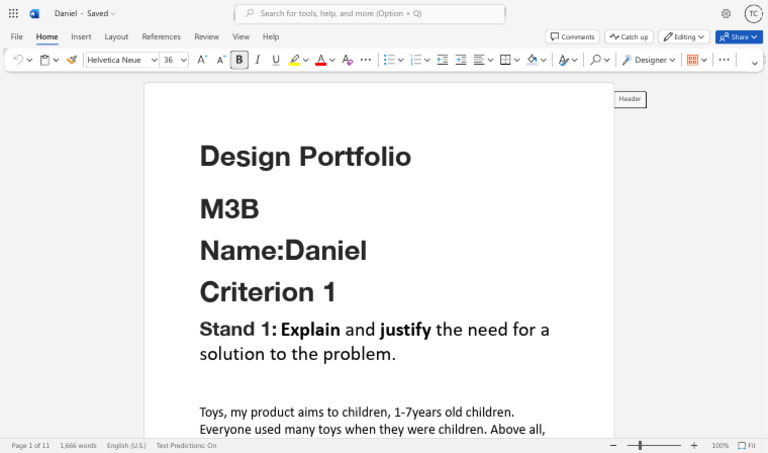
Task: Toggle Text Predictions: On status
Action: pos(186,446)
